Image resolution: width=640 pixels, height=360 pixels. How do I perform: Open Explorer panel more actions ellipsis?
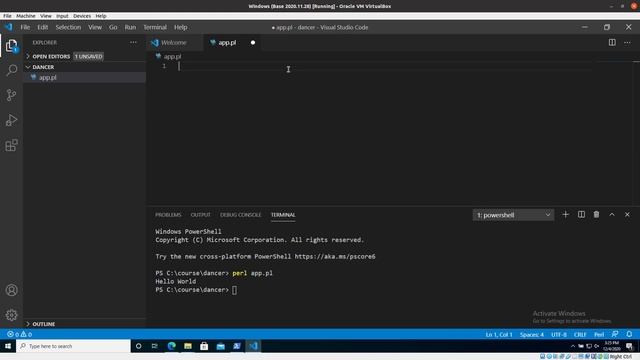pyautogui.click(x=133, y=42)
